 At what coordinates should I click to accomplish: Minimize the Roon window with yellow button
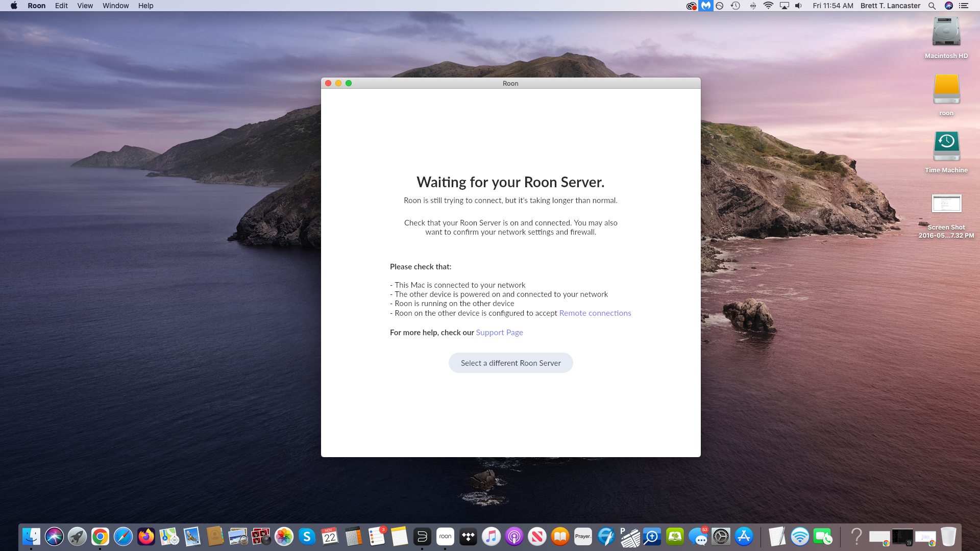pyautogui.click(x=338, y=83)
